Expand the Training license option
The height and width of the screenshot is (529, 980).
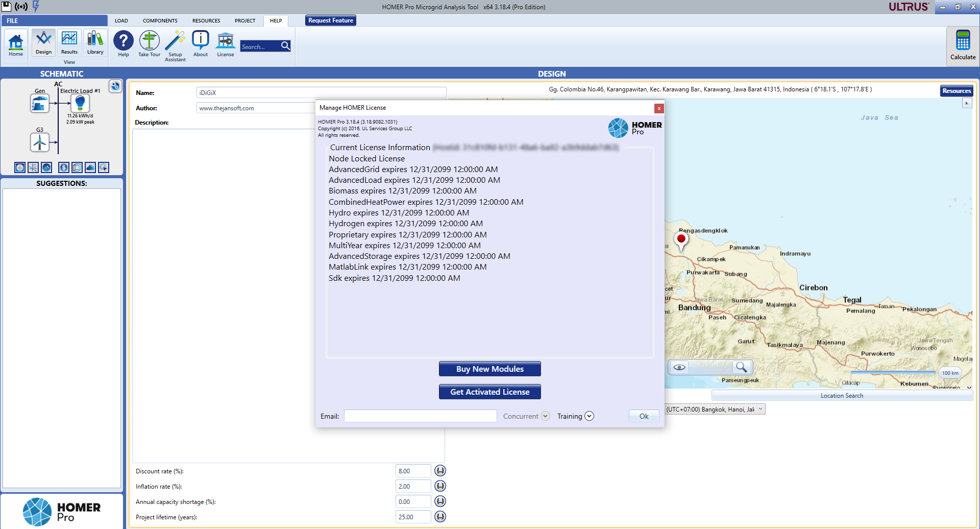point(589,416)
